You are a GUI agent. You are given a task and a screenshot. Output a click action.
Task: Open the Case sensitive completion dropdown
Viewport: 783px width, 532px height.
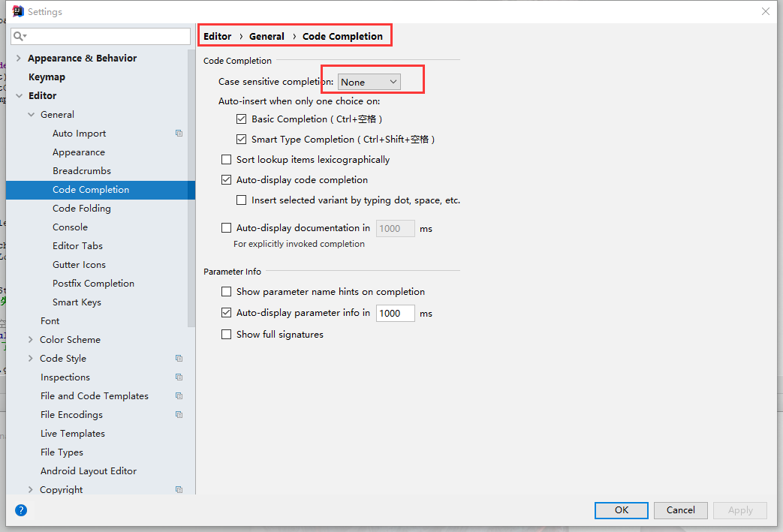click(369, 82)
